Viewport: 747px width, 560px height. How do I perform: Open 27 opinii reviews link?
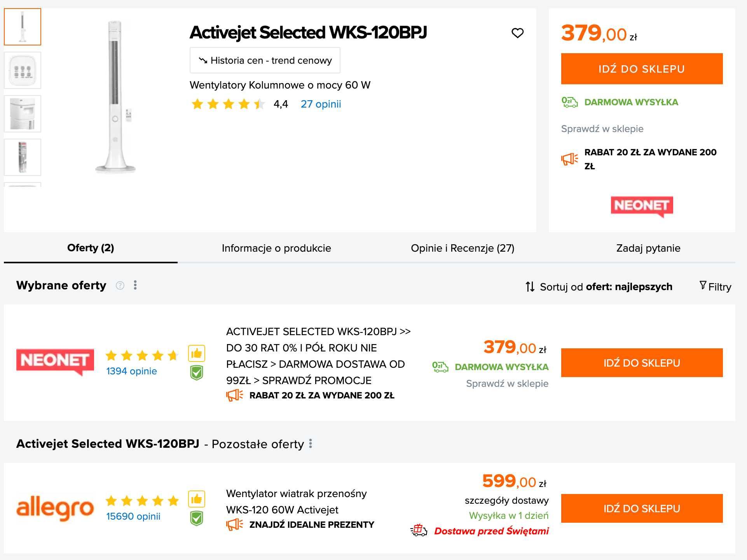tap(321, 104)
